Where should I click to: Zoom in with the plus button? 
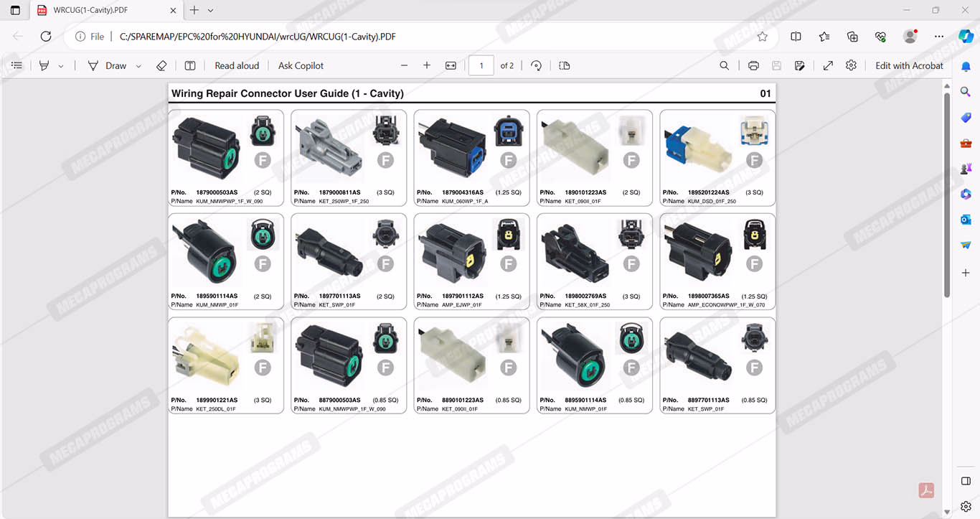[x=427, y=65]
